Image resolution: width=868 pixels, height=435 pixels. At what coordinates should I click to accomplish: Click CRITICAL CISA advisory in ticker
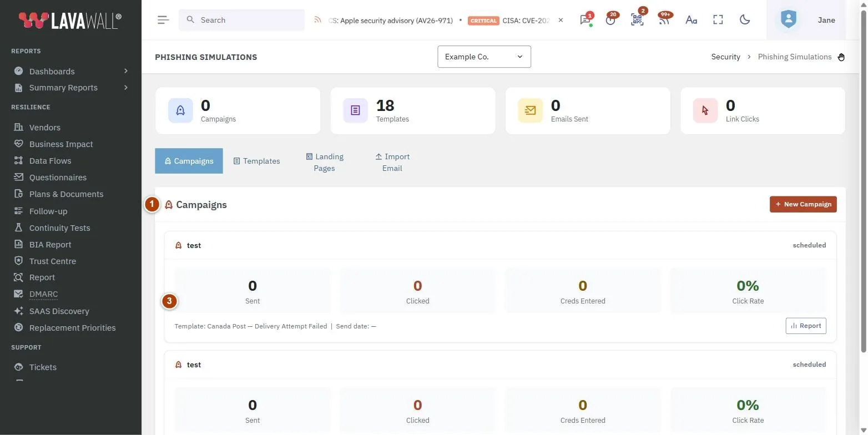(509, 20)
